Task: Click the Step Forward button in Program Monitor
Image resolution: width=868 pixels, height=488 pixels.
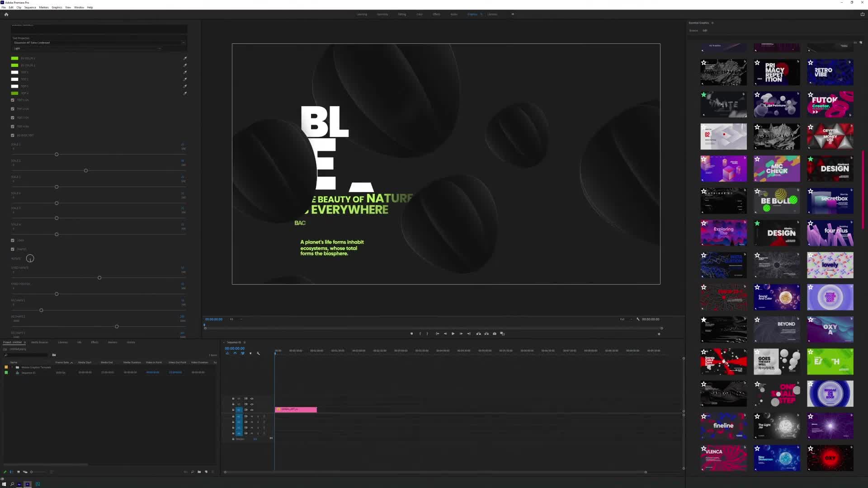Action: pyautogui.click(x=461, y=333)
